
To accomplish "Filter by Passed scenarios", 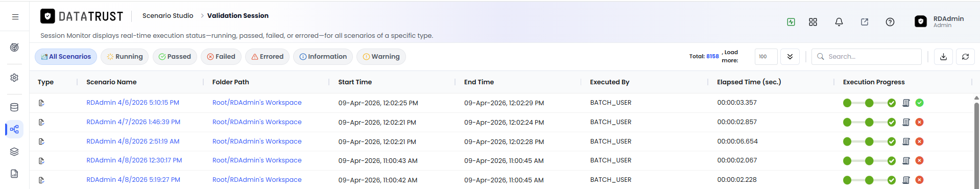I will 175,57.
